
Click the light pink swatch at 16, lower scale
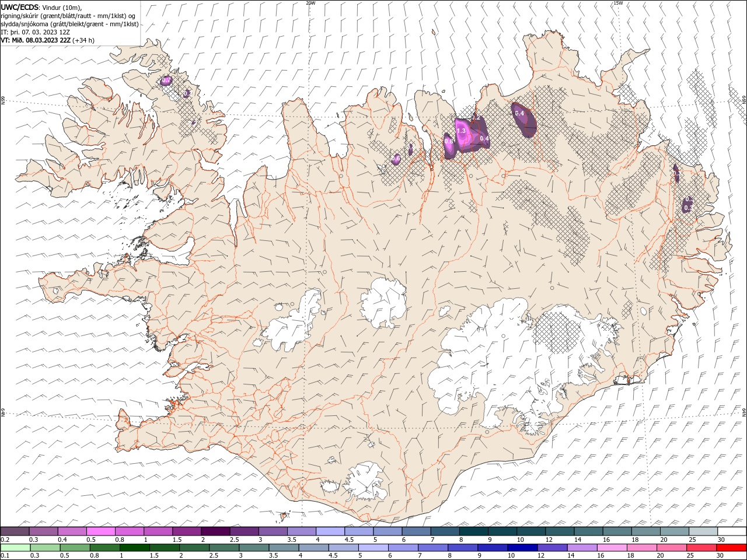pyautogui.click(x=612, y=548)
